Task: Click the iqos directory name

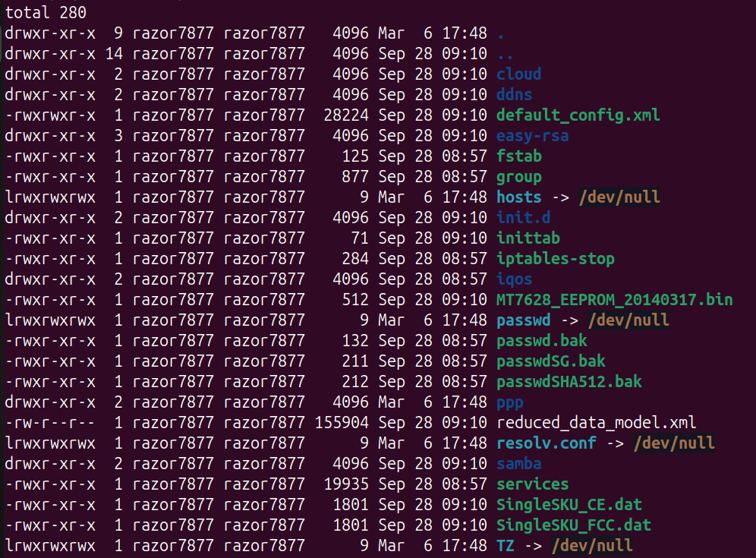Action: tap(514, 279)
